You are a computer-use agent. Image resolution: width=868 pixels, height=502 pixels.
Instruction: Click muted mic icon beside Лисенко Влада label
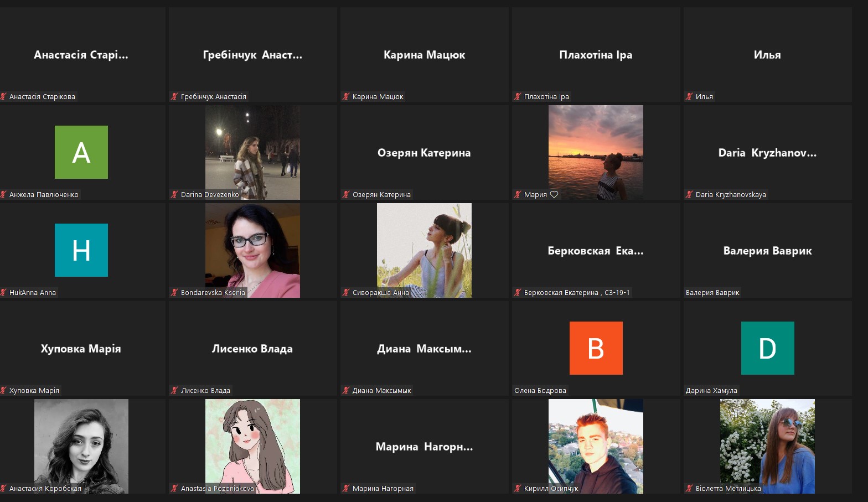[x=174, y=390]
